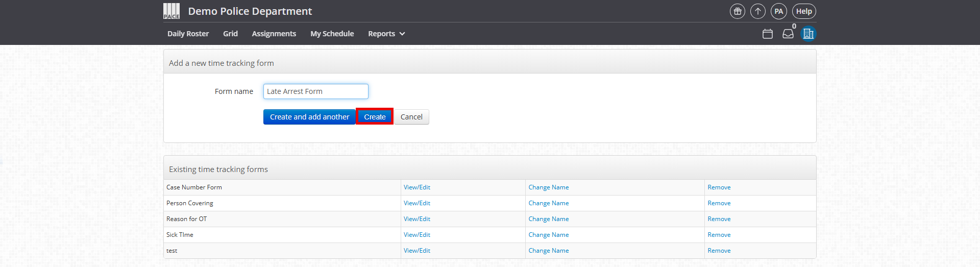Image resolution: width=980 pixels, height=267 pixels.
Task: Click into the Form name field
Action: (x=316, y=91)
